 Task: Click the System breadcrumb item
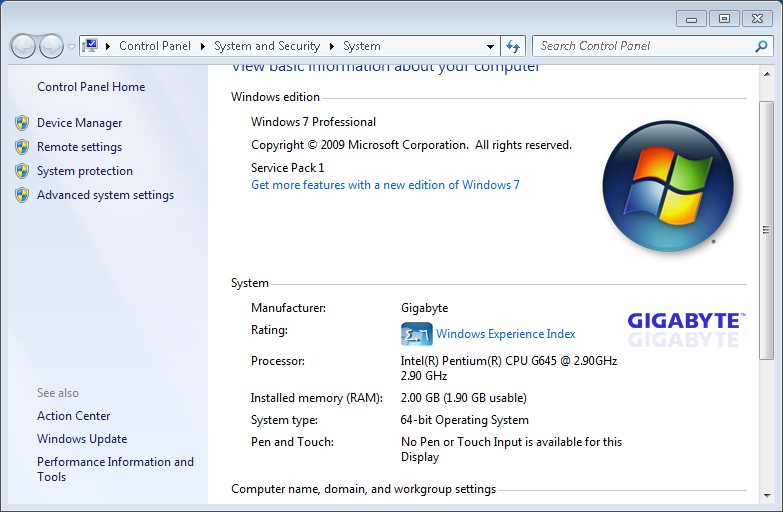pos(362,46)
